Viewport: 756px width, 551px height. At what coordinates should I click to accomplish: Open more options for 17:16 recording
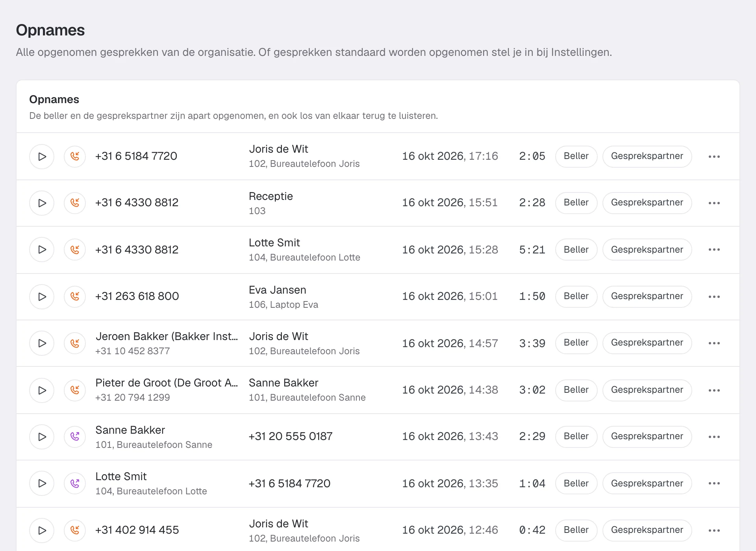tap(714, 157)
